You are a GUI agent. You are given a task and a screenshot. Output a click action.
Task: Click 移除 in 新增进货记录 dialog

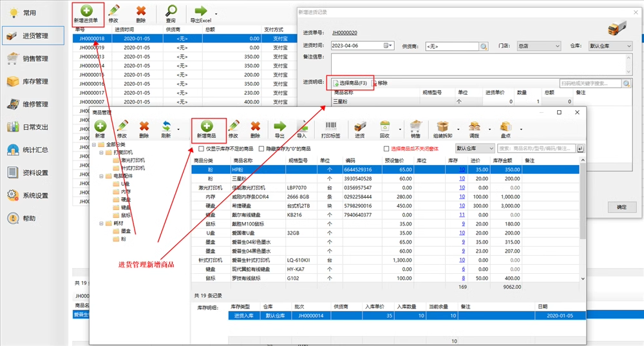coord(379,83)
